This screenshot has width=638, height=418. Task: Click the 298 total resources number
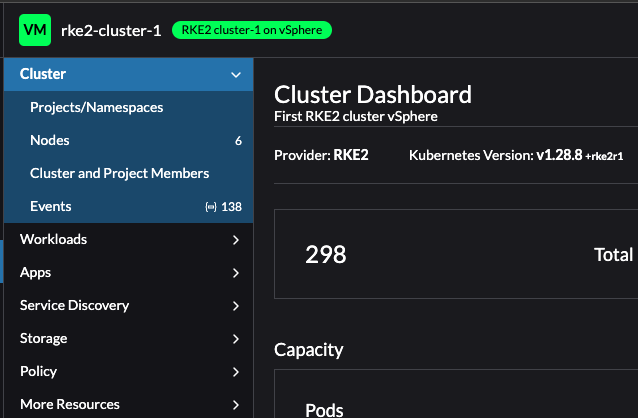[x=326, y=255]
